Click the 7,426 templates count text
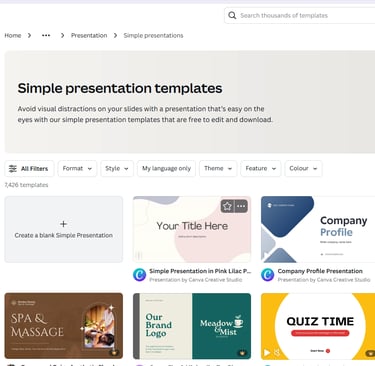Image resolution: width=375 pixels, height=366 pixels. coord(26,185)
